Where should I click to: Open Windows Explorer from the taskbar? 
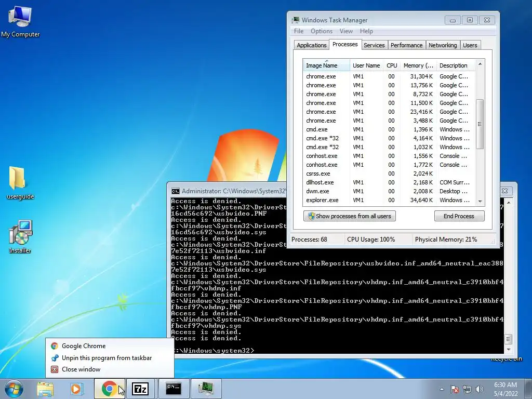(x=45, y=389)
